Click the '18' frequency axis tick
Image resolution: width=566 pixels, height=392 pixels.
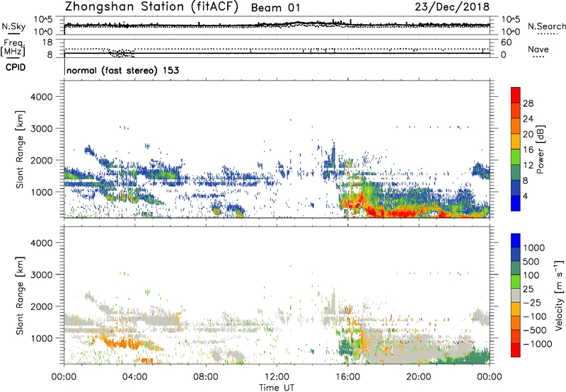click(x=47, y=42)
